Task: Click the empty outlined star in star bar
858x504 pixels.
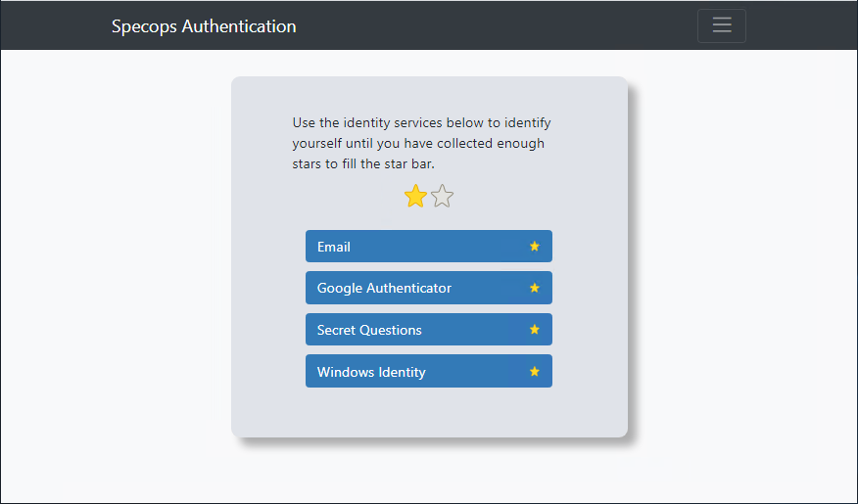Action: coord(442,197)
